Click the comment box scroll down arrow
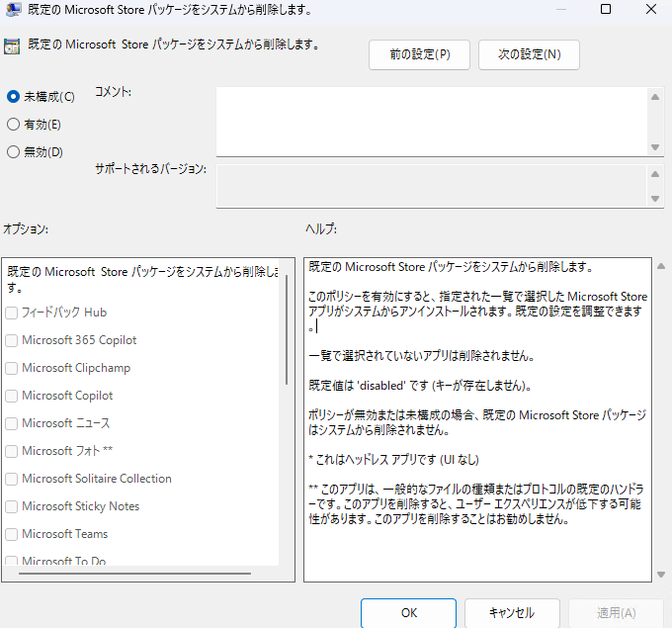This screenshot has width=672, height=628. point(655,147)
